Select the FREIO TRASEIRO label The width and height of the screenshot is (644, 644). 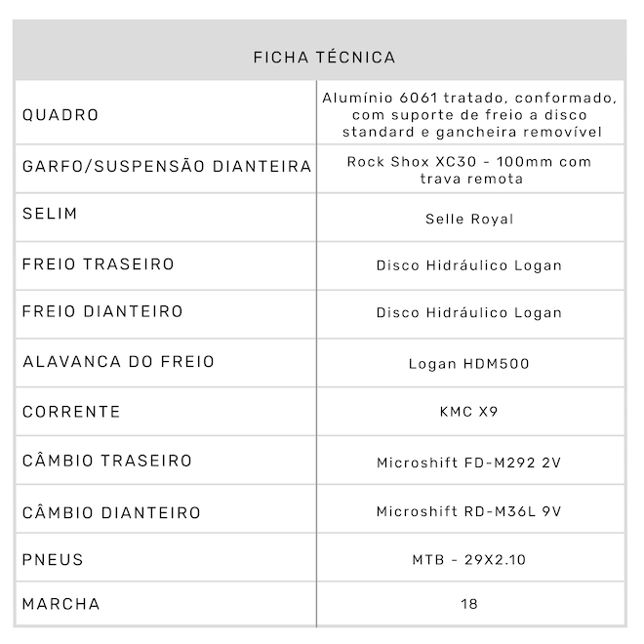click(99, 264)
